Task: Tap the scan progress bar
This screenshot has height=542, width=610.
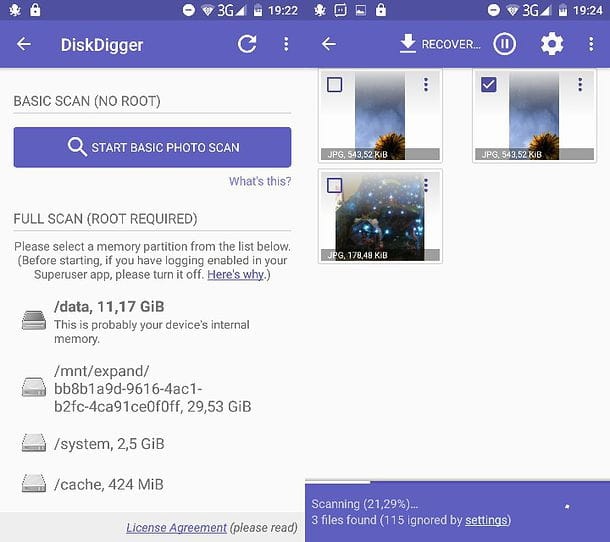Action: tap(458, 482)
